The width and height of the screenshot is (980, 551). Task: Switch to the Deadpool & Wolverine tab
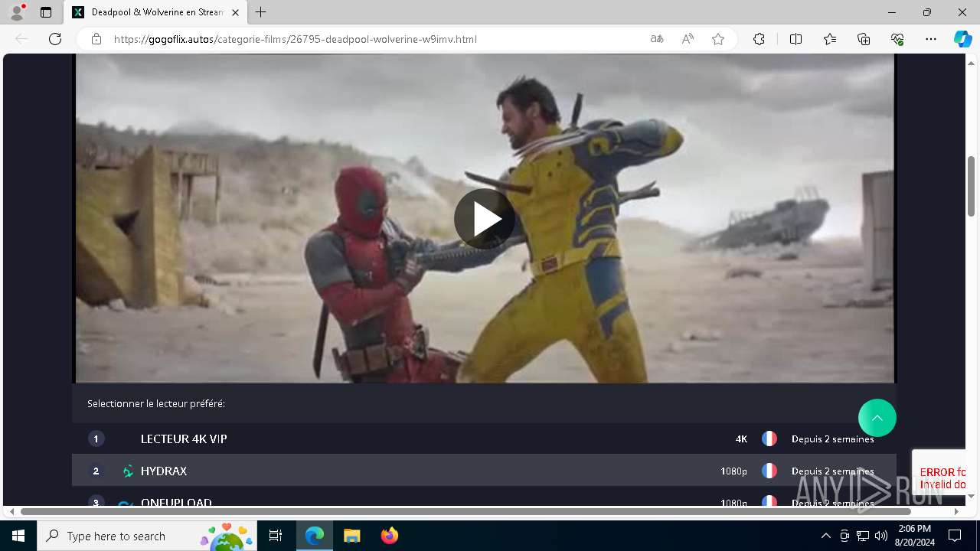[155, 12]
